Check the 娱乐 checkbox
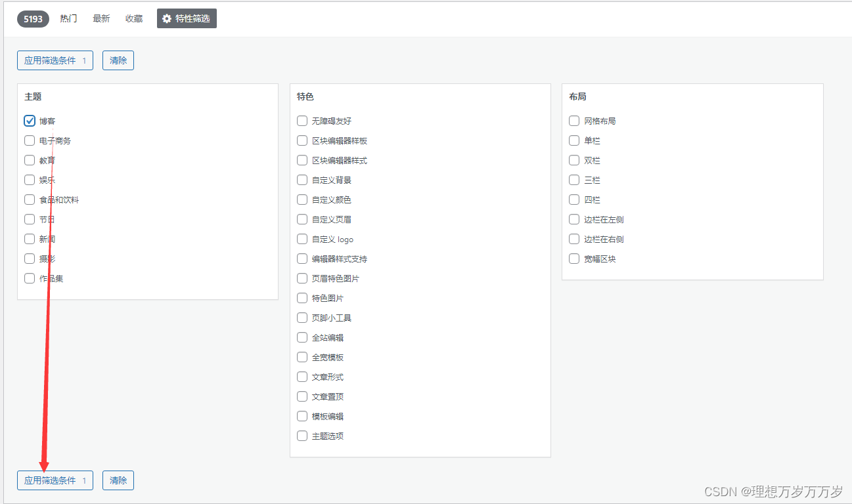852x504 pixels. tap(30, 180)
